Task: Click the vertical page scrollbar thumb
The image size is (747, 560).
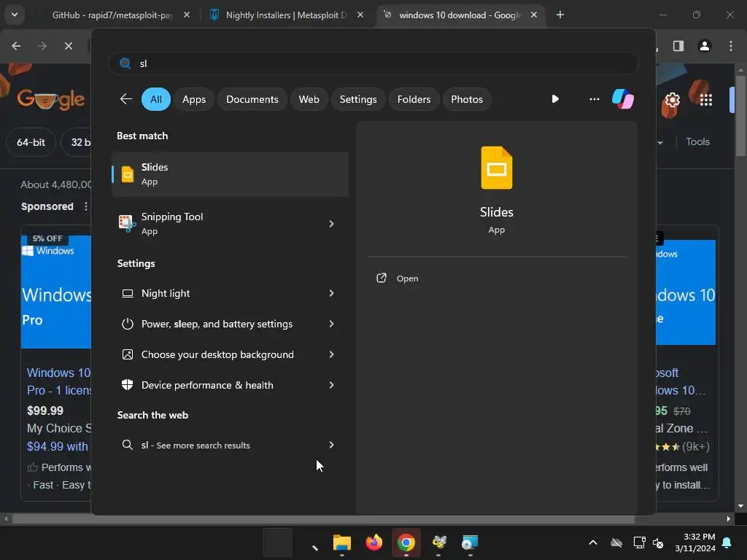Action: point(740,115)
